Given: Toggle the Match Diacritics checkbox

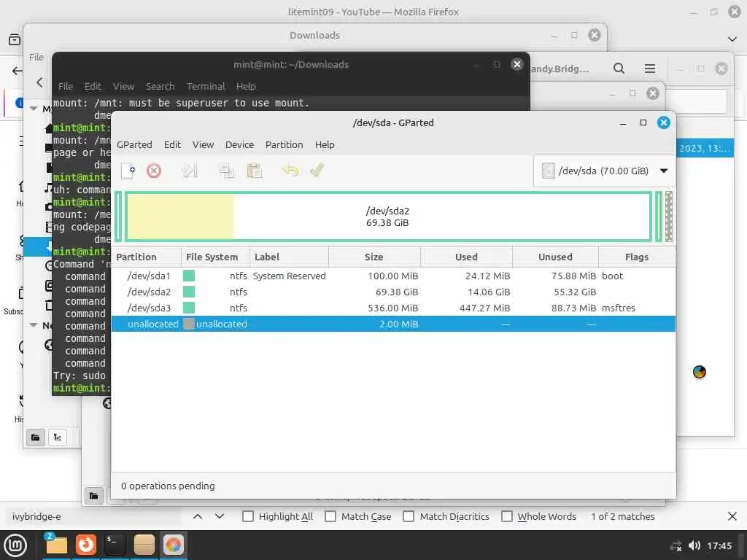Looking at the screenshot, I should 409,516.
